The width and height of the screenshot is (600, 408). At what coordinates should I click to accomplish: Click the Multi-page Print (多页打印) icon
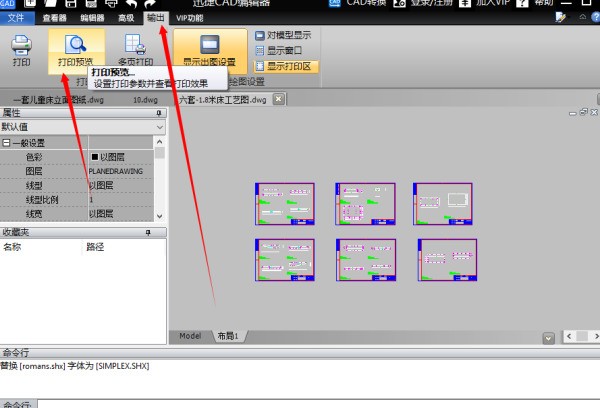pyautogui.click(x=135, y=50)
